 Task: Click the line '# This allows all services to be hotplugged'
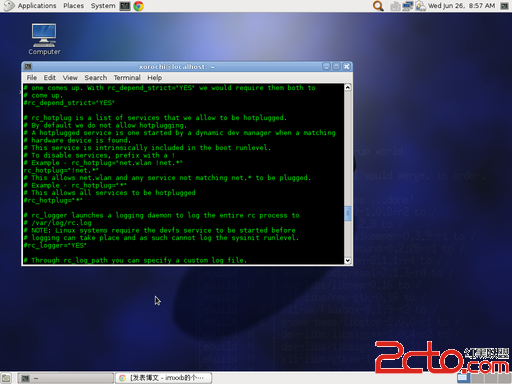coord(110,193)
